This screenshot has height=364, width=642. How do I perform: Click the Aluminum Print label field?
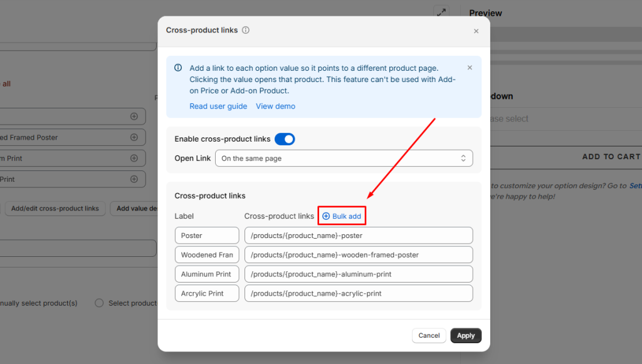pyautogui.click(x=207, y=274)
